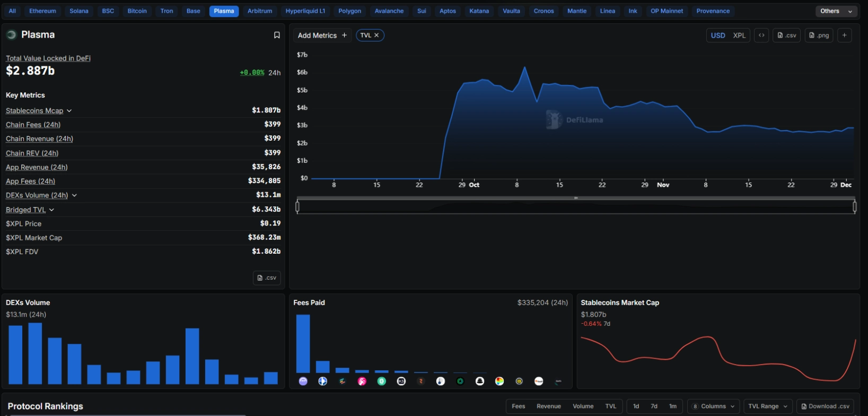Open the Others chains dropdown
The width and height of the screenshot is (868, 416).
[x=836, y=11]
